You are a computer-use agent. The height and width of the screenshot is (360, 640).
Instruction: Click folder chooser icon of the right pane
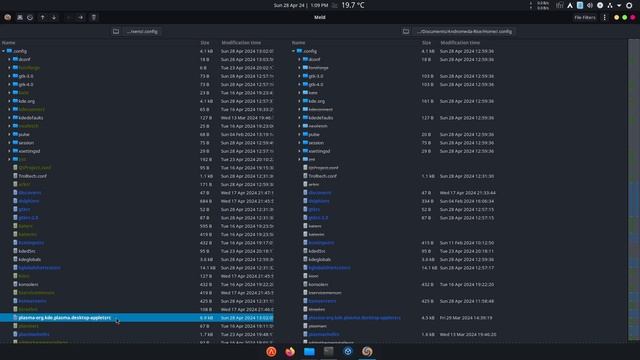point(406,31)
